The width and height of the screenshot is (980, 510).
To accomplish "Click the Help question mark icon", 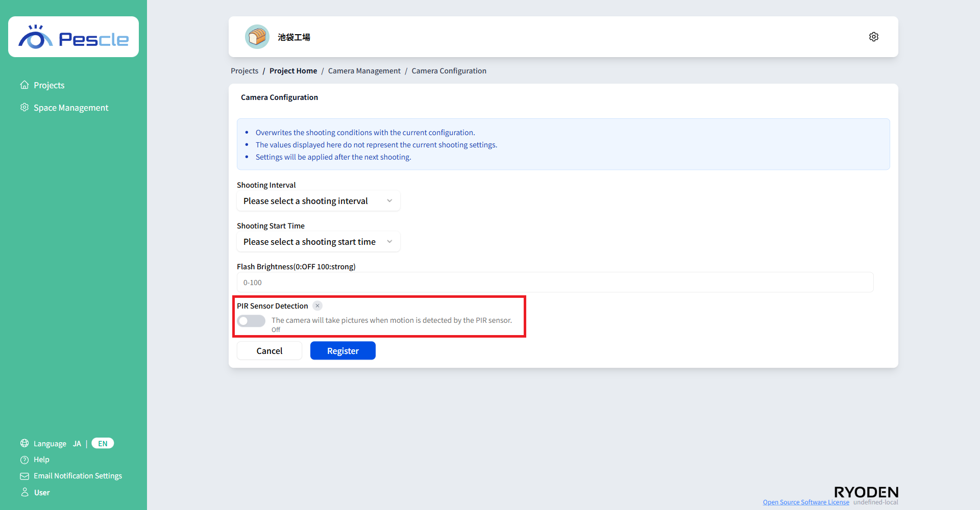I will click(x=24, y=460).
